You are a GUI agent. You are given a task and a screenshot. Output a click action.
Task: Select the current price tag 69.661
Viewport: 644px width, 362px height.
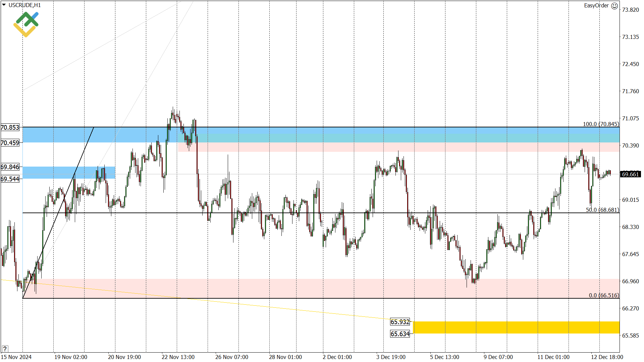coord(630,174)
